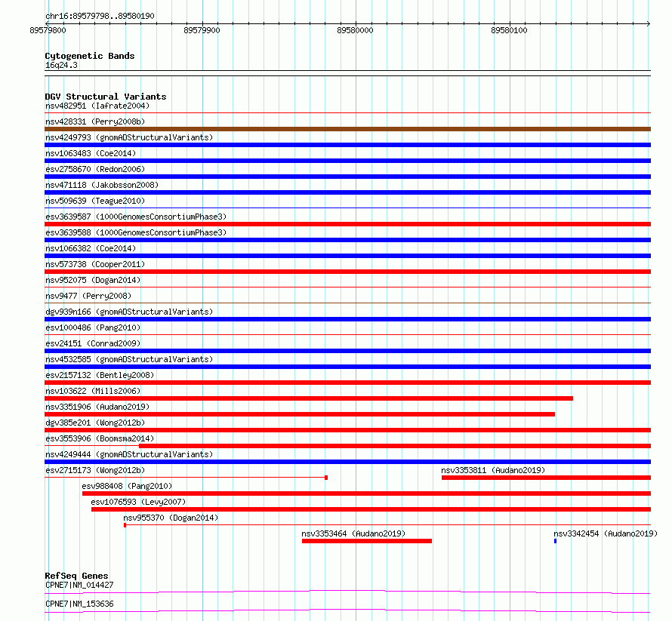Select the brown nsv428331 Perry2008b bar
The height and width of the screenshot is (621, 672).
point(347,129)
